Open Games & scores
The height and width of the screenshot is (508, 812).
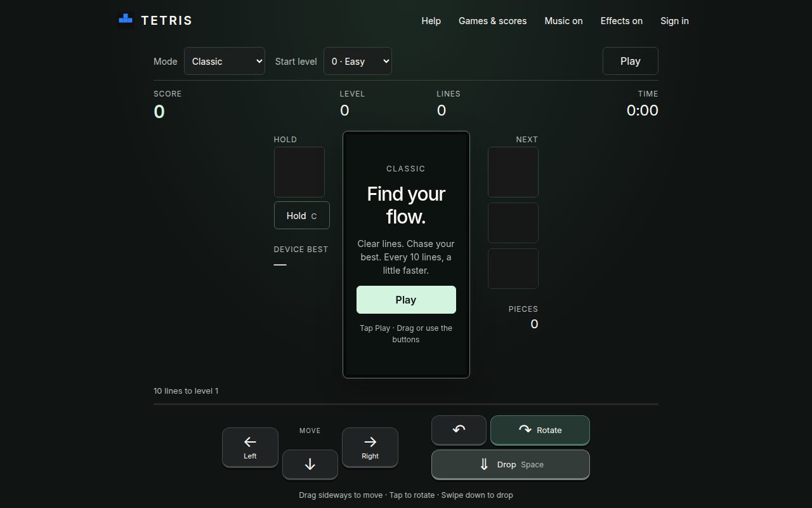pos(493,21)
